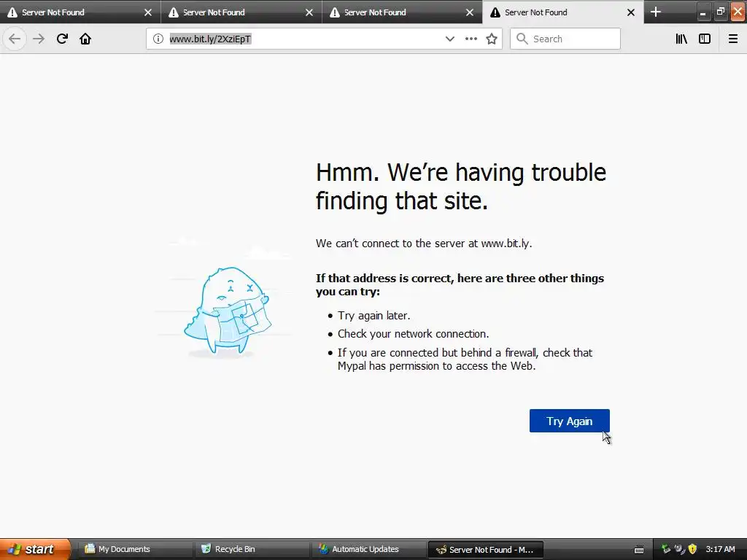Viewport: 747px width, 560px height.
Task: Close the active Server Not Found tab
Action: click(x=631, y=12)
